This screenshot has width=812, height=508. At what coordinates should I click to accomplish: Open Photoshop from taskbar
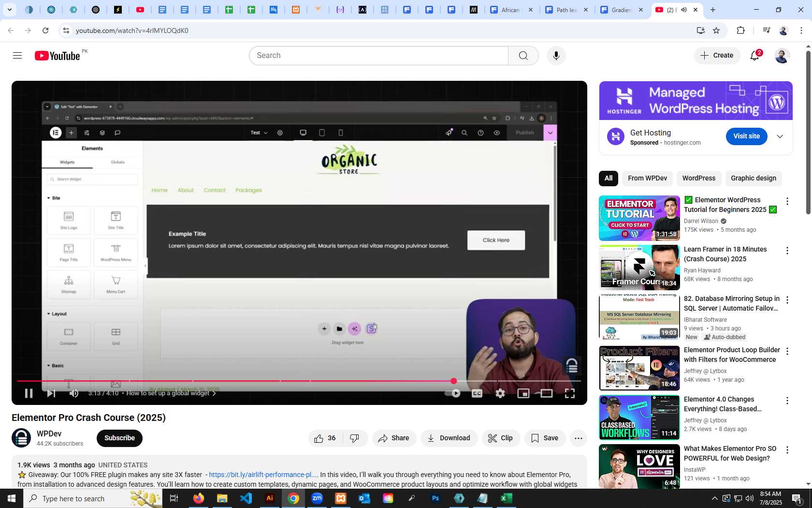[435, 498]
